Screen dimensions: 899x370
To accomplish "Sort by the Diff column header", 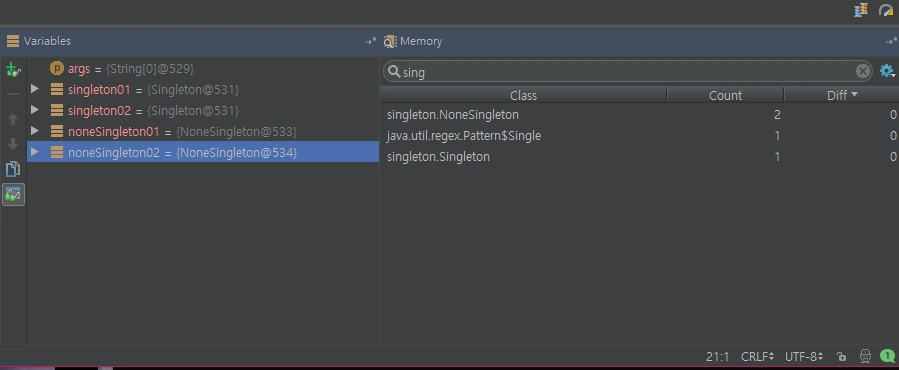I will [841, 95].
